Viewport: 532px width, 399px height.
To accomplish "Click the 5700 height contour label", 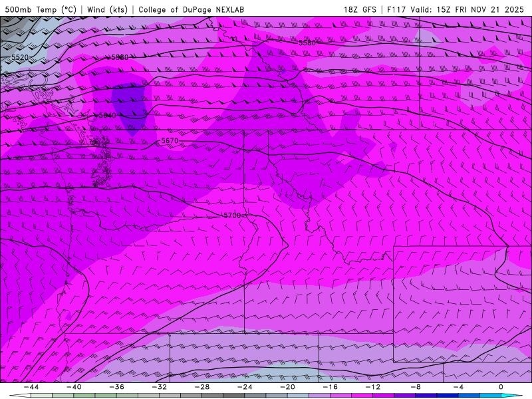I will 232,215.
